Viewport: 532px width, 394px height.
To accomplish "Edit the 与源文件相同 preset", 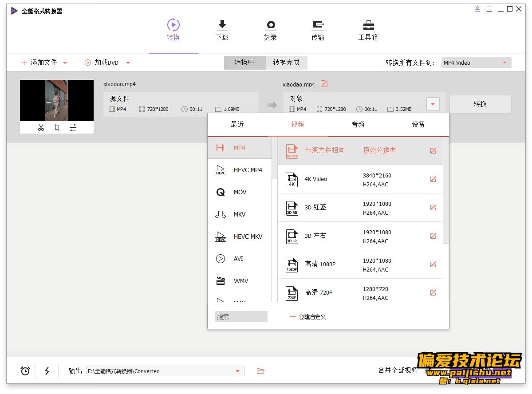I will (433, 151).
